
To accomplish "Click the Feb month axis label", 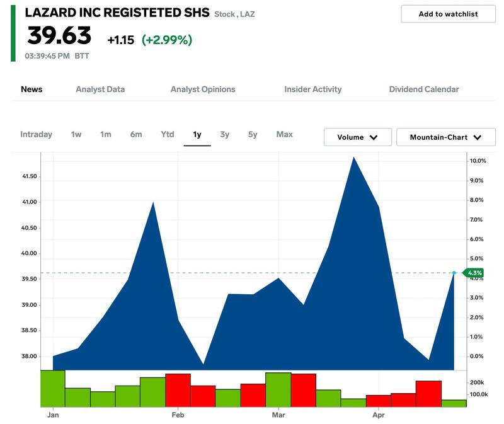I will [178, 415].
